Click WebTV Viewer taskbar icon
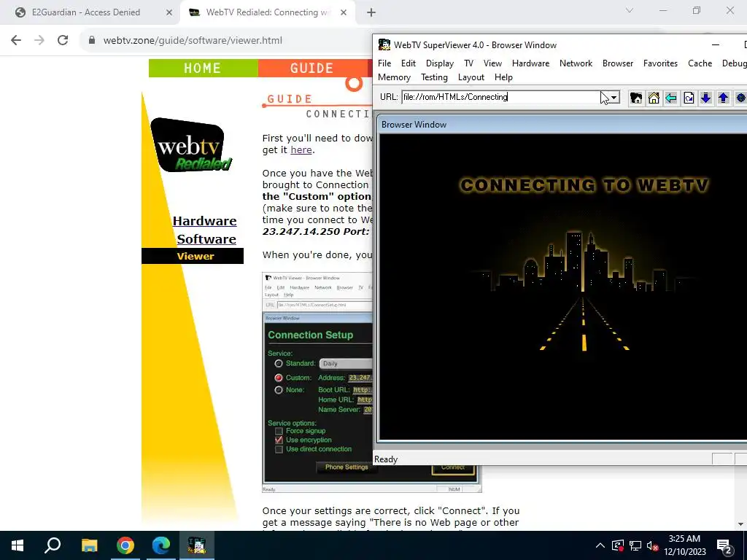This screenshot has width=747, height=560. (x=197, y=545)
